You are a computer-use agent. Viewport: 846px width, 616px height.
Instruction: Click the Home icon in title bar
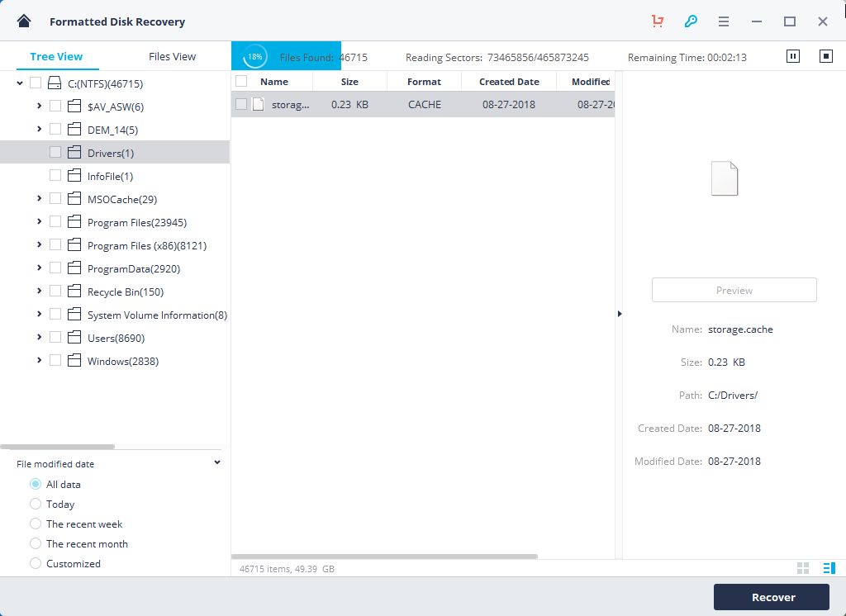click(24, 21)
